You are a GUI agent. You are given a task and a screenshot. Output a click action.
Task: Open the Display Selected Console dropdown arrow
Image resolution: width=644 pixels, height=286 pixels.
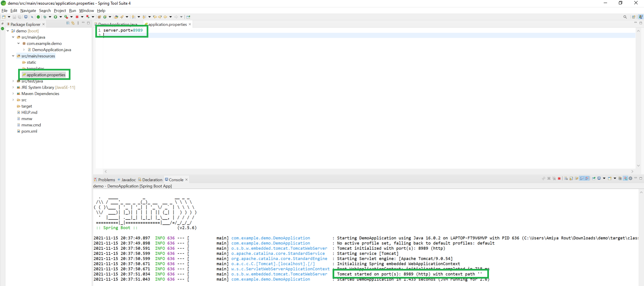[x=604, y=179]
